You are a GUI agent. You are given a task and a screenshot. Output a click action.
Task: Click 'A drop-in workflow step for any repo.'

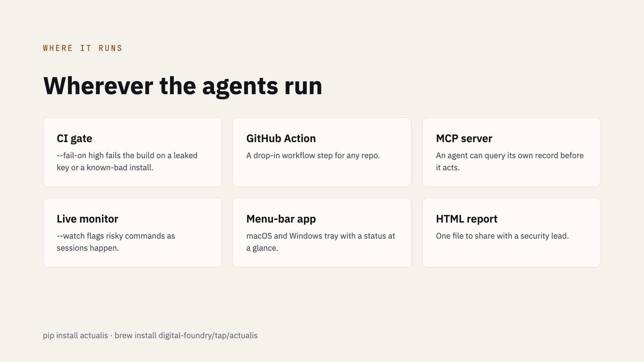313,156
